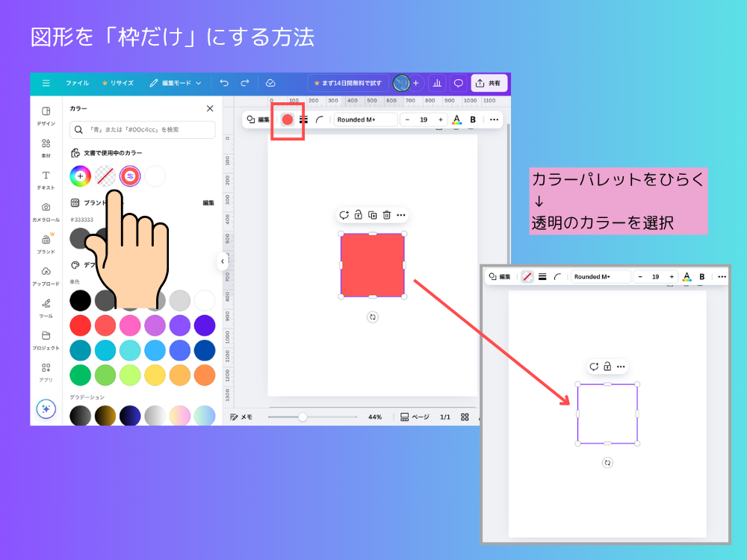Click the 共有 share button
747x560 pixels.
tap(489, 84)
